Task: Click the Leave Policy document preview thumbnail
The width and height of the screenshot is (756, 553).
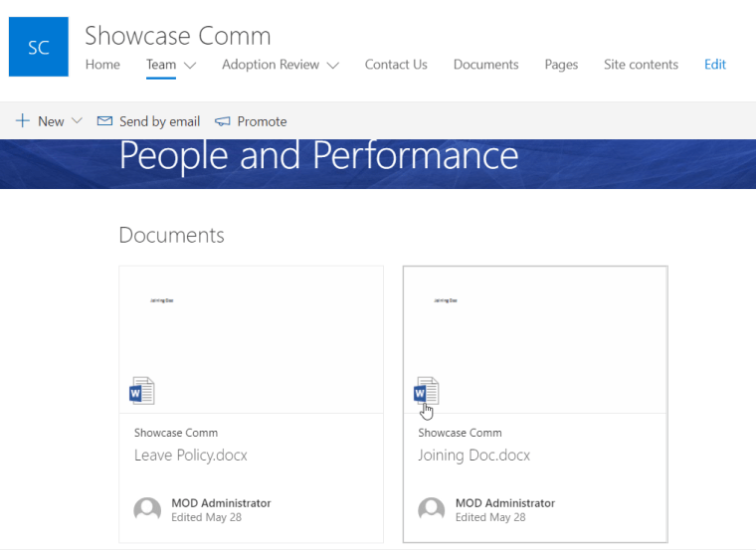Action: (251, 328)
